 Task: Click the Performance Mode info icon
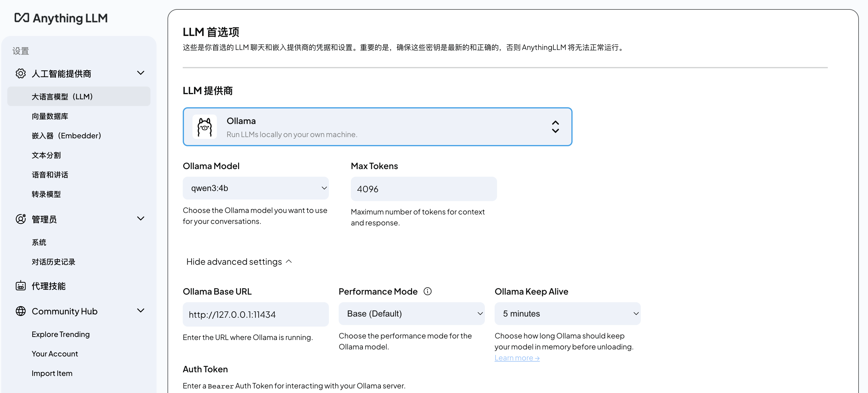coord(427,291)
